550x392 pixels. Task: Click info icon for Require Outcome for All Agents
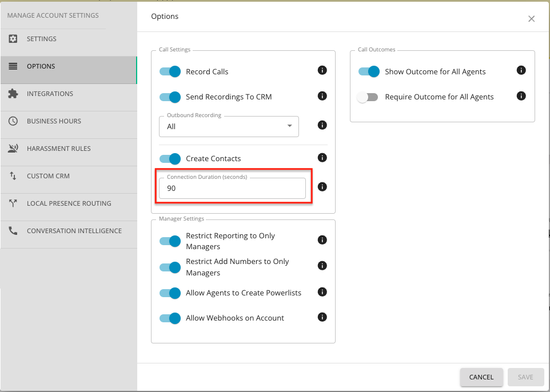pyautogui.click(x=521, y=96)
